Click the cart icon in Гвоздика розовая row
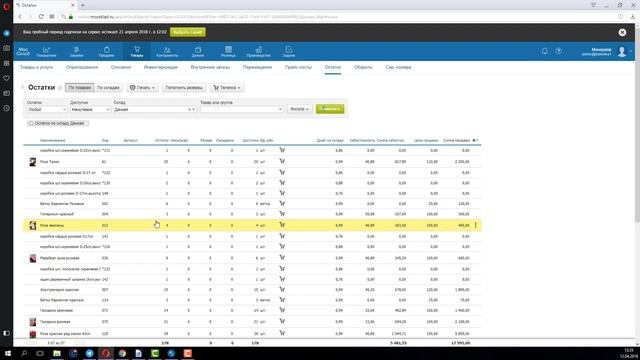 pyautogui.click(x=282, y=322)
